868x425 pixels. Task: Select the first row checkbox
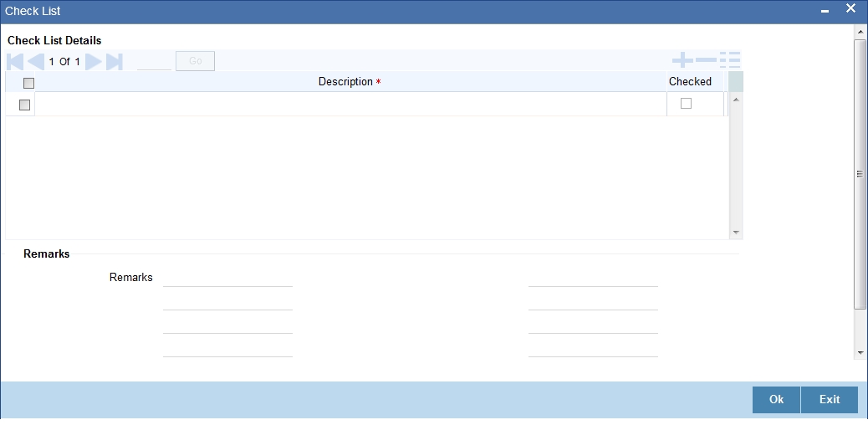pos(24,105)
